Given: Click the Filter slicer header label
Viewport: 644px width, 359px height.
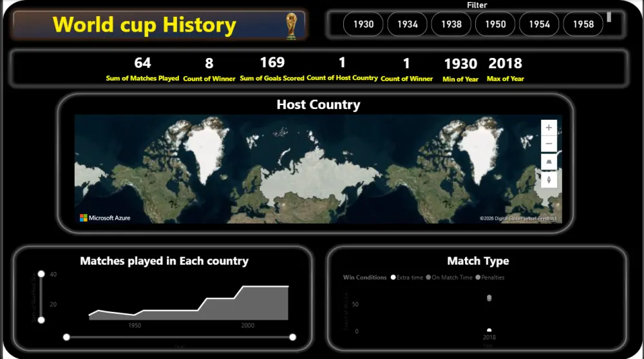Looking at the screenshot, I should coord(477,5).
